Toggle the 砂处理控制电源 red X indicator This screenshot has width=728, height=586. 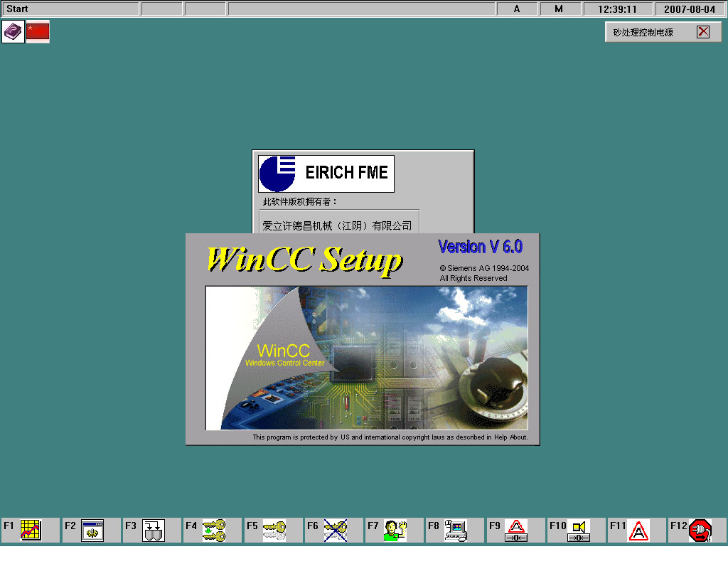point(703,31)
